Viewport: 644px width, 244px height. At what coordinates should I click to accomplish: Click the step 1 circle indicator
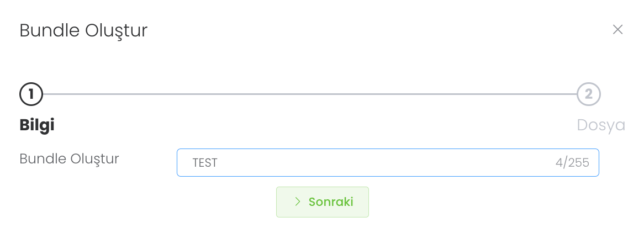click(x=31, y=94)
